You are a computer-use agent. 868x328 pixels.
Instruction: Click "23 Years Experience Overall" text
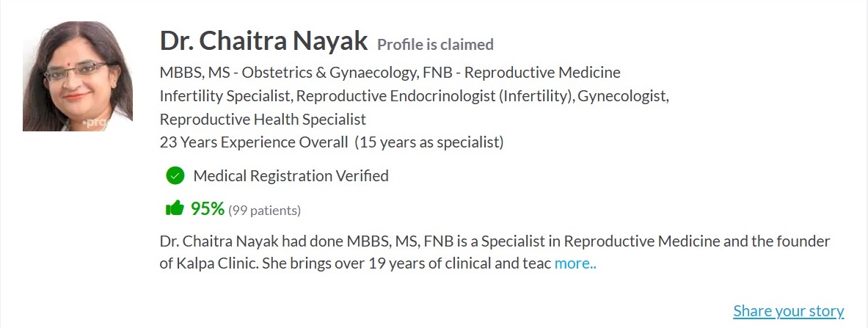(x=254, y=142)
